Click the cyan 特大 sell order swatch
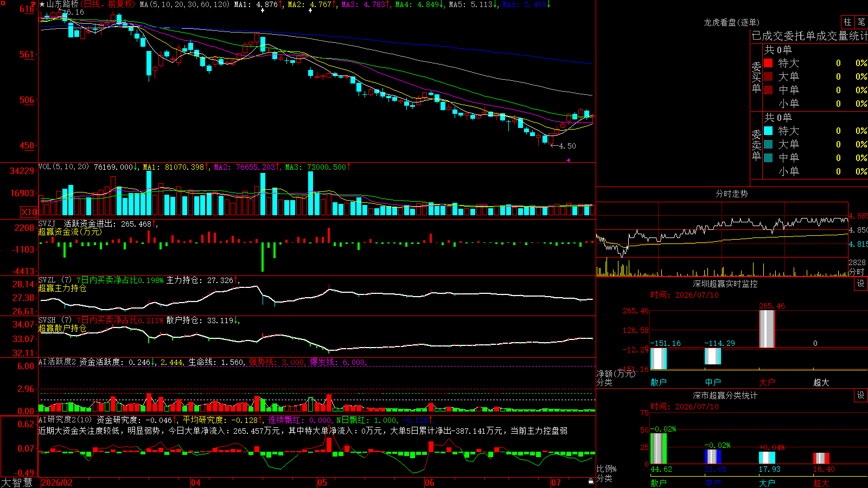 tap(768, 131)
